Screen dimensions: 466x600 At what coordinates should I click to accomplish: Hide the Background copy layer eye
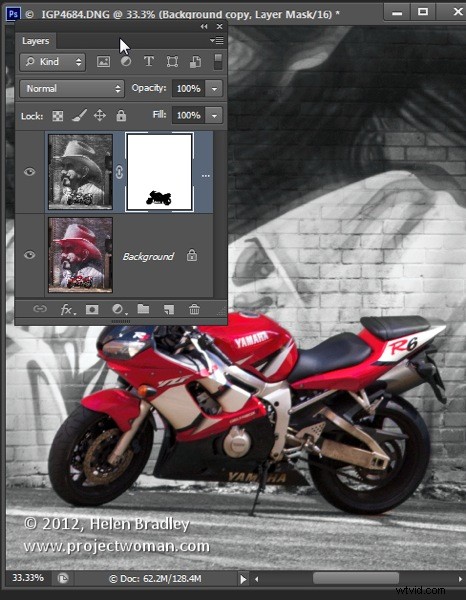click(x=29, y=172)
